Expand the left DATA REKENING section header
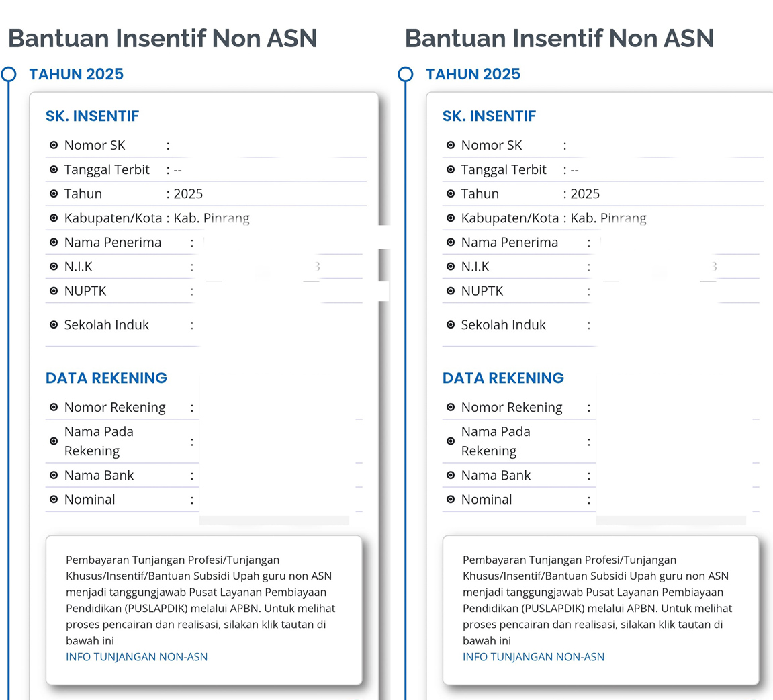Image resolution: width=773 pixels, height=700 pixels. pyautogui.click(x=105, y=378)
